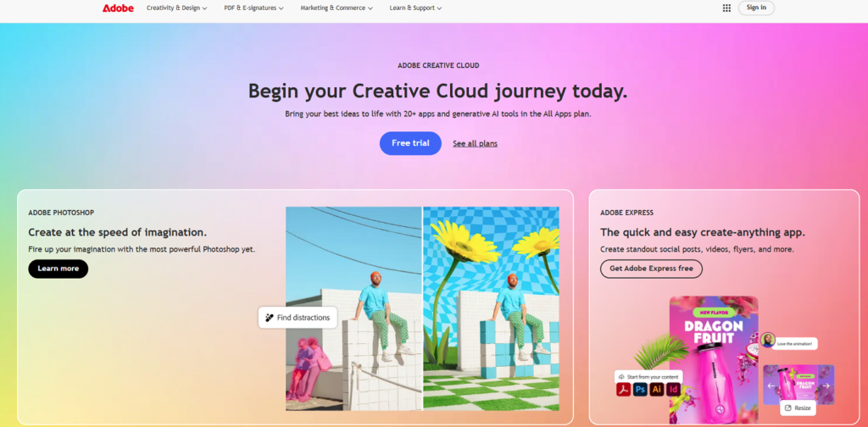The width and height of the screenshot is (868, 427).
Task: Open the Learn & Support menu
Action: click(415, 8)
